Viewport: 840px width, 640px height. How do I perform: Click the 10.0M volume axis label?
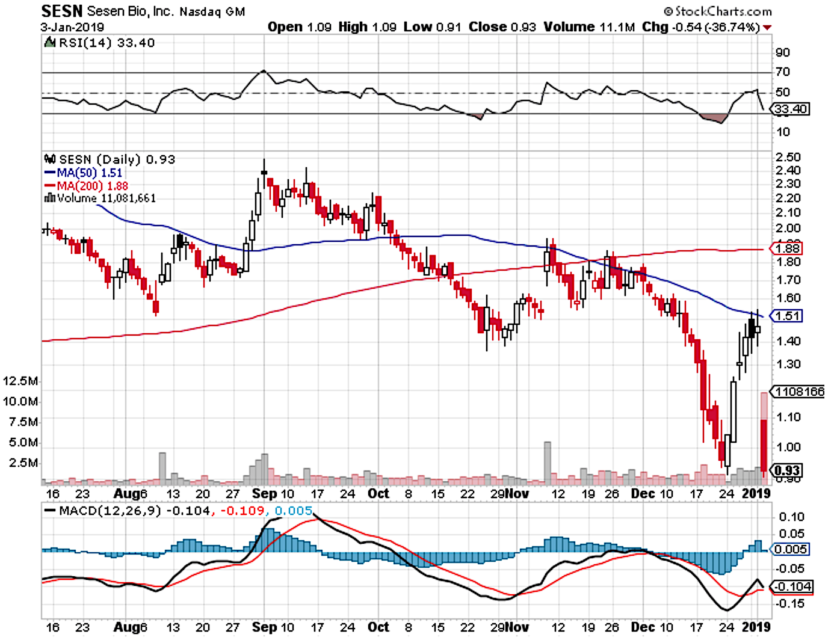click(20, 402)
